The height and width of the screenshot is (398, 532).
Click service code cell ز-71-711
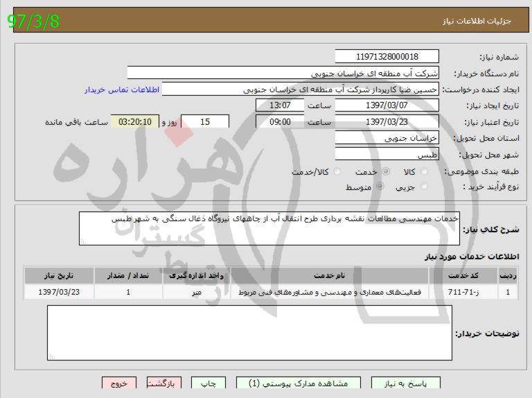(463, 292)
